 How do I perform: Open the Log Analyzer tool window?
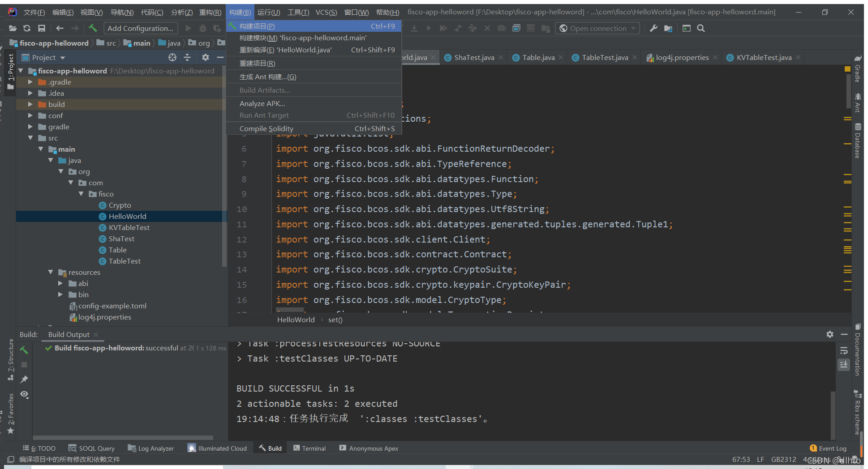[x=151, y=448]
